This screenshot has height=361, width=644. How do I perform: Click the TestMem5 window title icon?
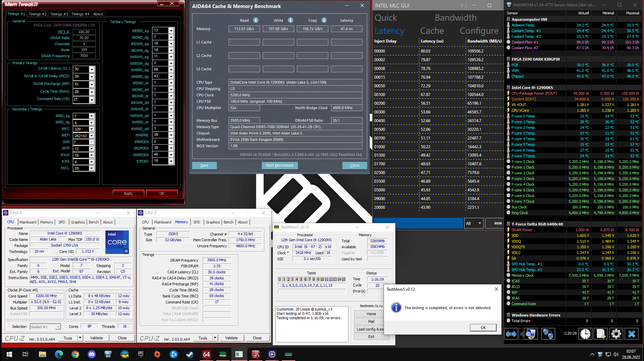[276, 227]
